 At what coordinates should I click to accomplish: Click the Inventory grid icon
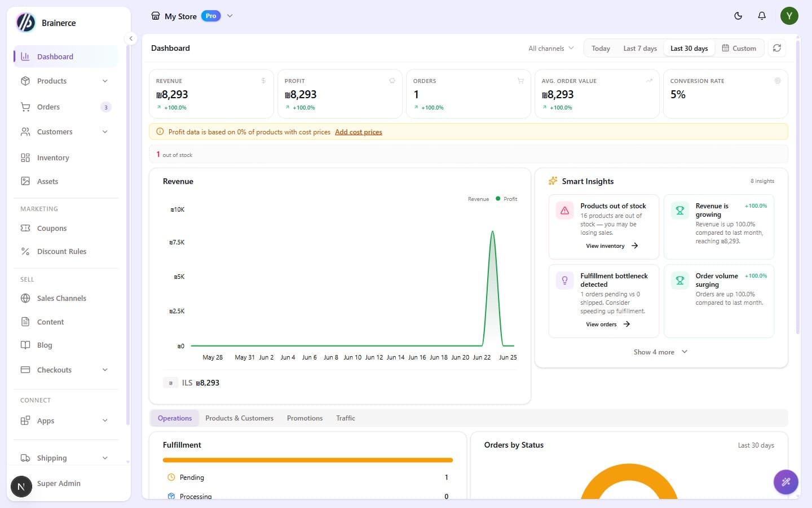[x=25, y=157]
